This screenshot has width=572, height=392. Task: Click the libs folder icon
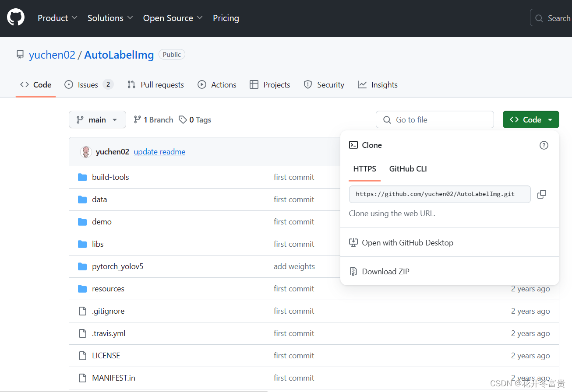(82, 244)
